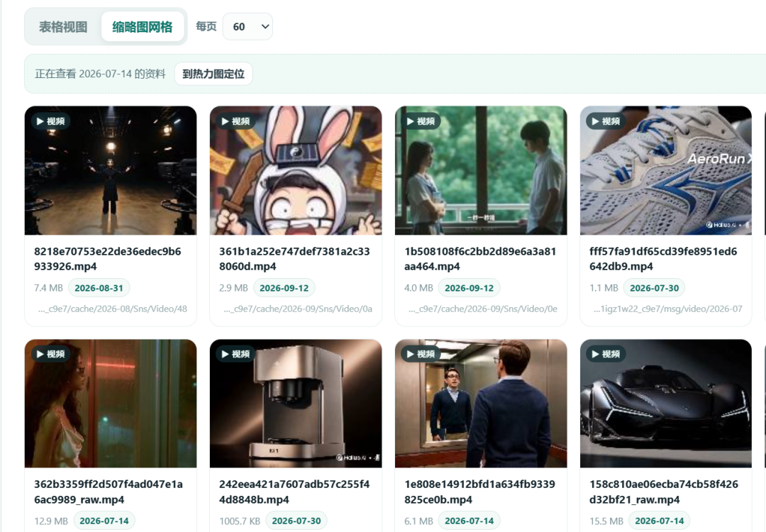Click the 12.9 MB file size
The width and height of the screenshot is (766, 532).
tap(51, 521)
